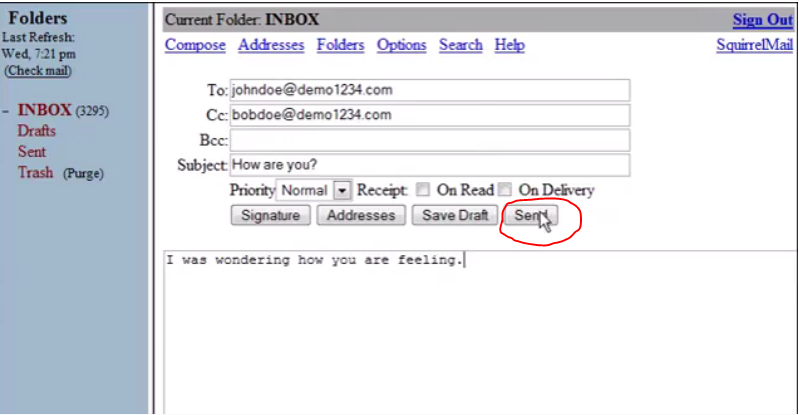Open the INBOX folder
The image size is (799, 415).
tap(45, 110)
